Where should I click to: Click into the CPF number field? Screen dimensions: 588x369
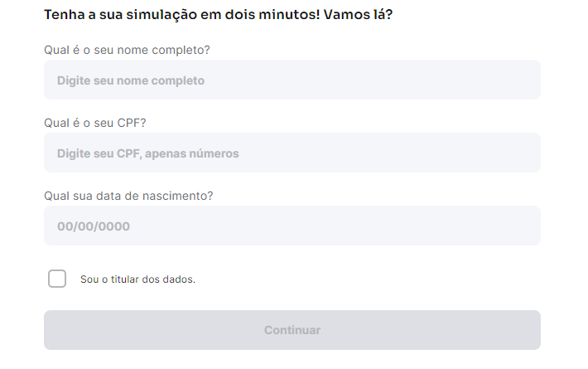tap(292, 153)
